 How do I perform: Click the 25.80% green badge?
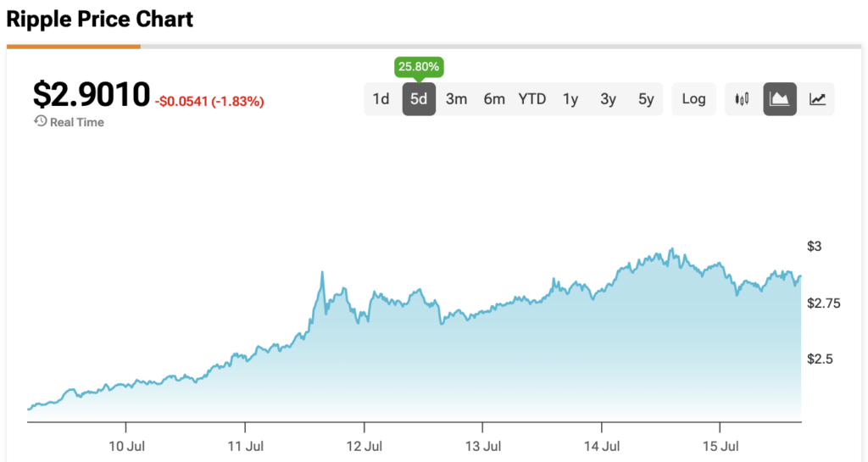419,66
